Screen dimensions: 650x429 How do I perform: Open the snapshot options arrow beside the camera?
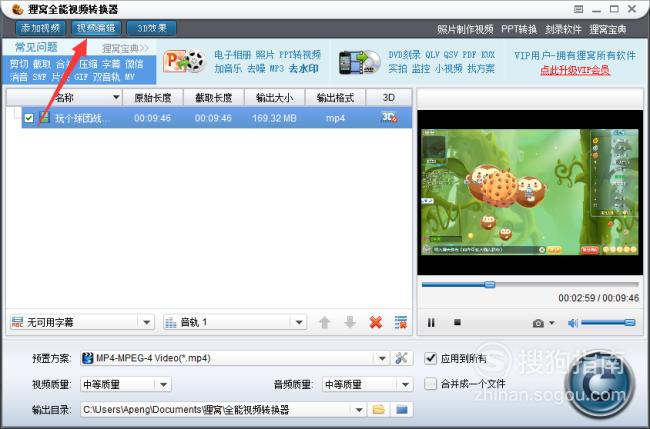click(x=552, y=322)
